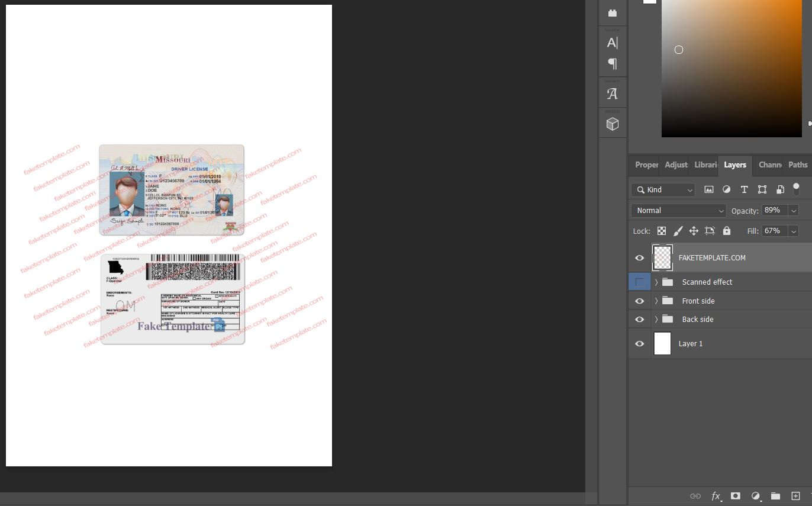Open the Glyphs panel icon
This screenshot has width=812, height=506.
[x=613, y=94]
